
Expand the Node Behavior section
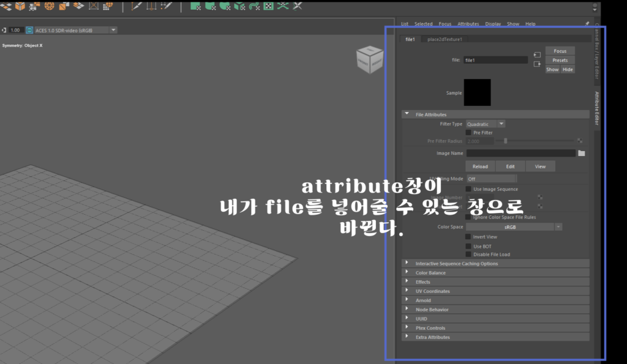point(495,310)
